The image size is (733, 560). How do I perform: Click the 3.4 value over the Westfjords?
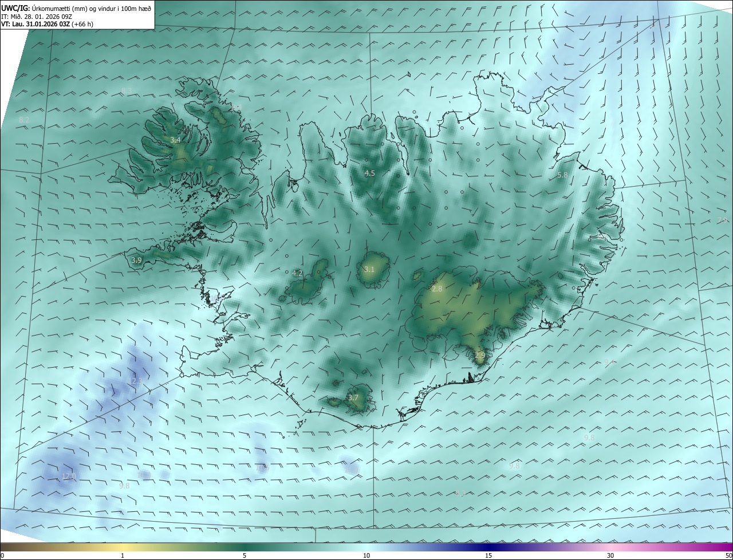pos(175,140)
